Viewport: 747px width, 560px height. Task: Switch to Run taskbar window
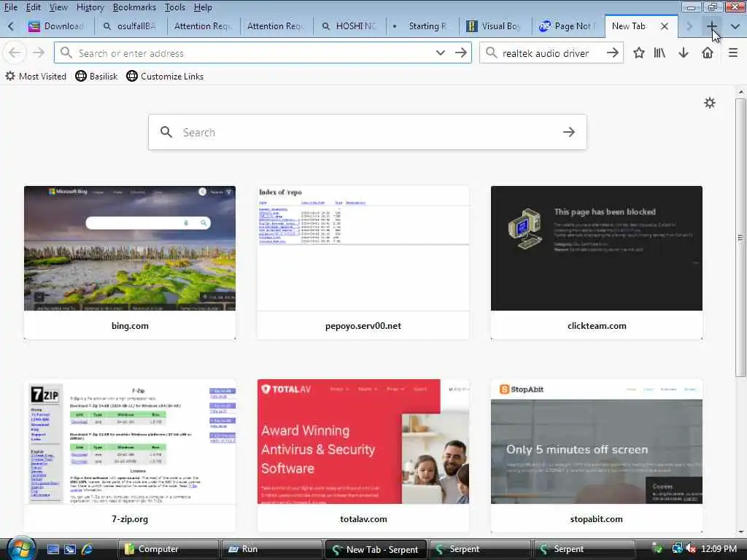pyautogui.click(x=271, y=549)
